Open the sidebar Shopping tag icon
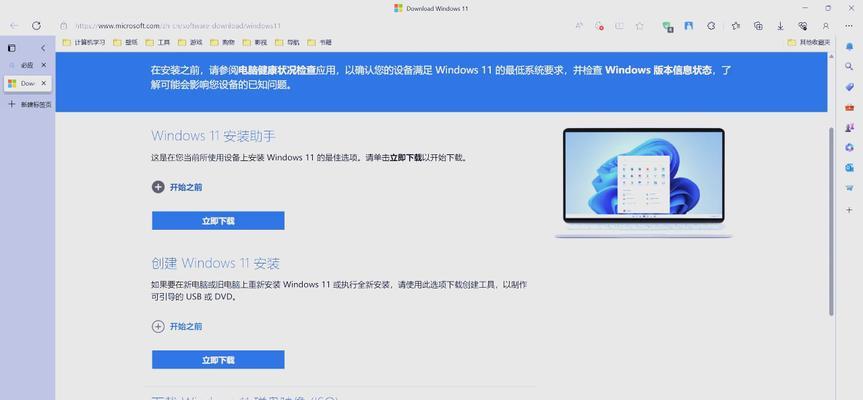The image size is (863, 400). (849, 87)
